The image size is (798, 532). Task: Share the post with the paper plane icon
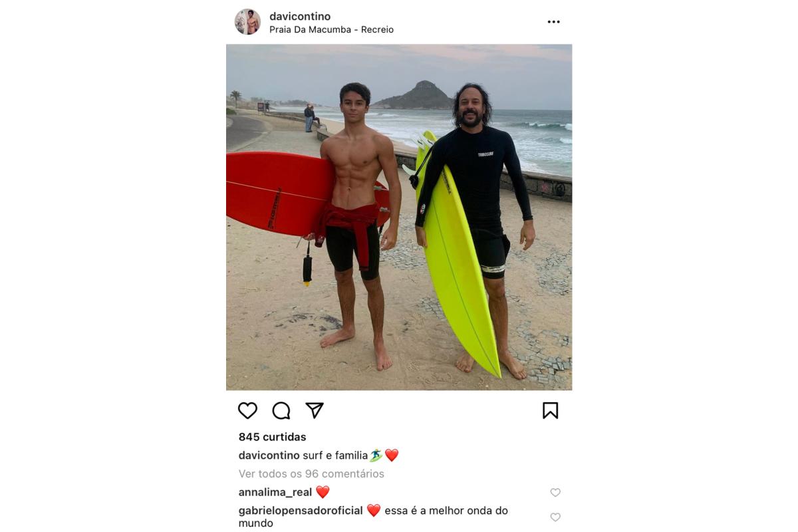[x=315, y=410]
